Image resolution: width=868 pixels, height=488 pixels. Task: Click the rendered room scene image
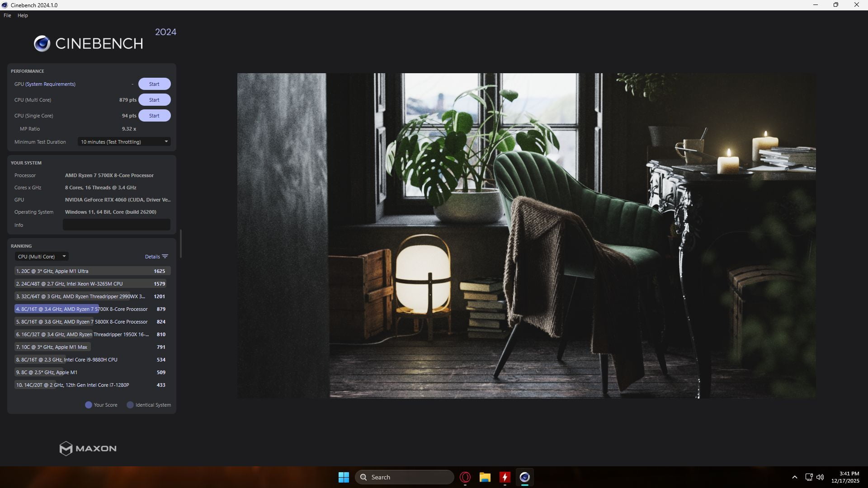[x=527, y=235]
